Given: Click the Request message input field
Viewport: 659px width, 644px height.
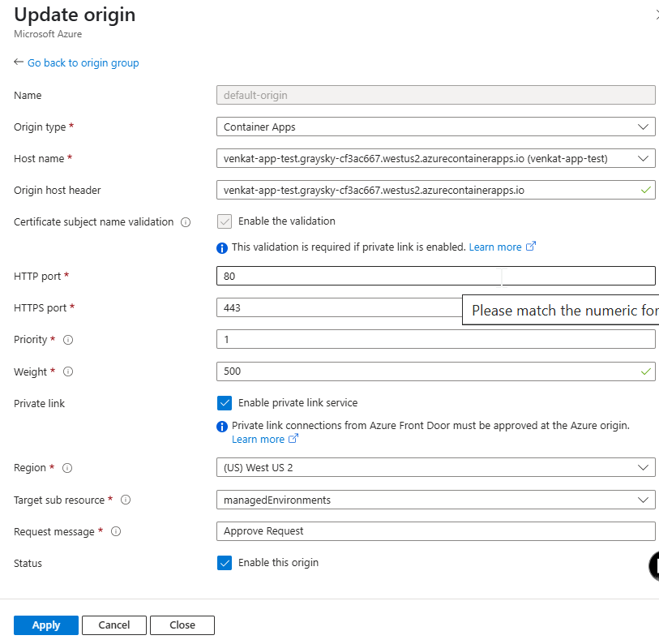Looking at the screenshot, I should pos(436,531).
